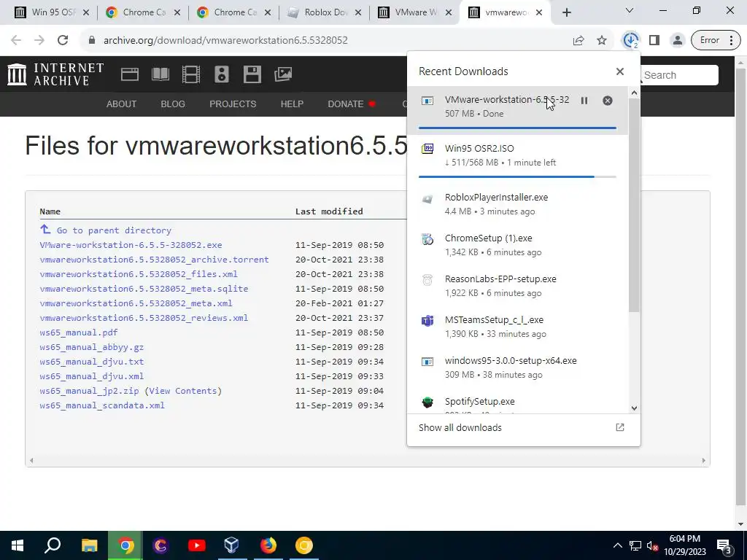747x560 pixels.
Task: Go back to previous page
Action: click(16, 41)
